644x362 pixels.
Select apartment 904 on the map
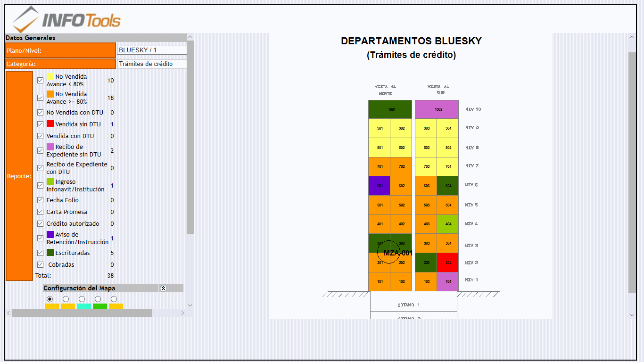point(447,128)
